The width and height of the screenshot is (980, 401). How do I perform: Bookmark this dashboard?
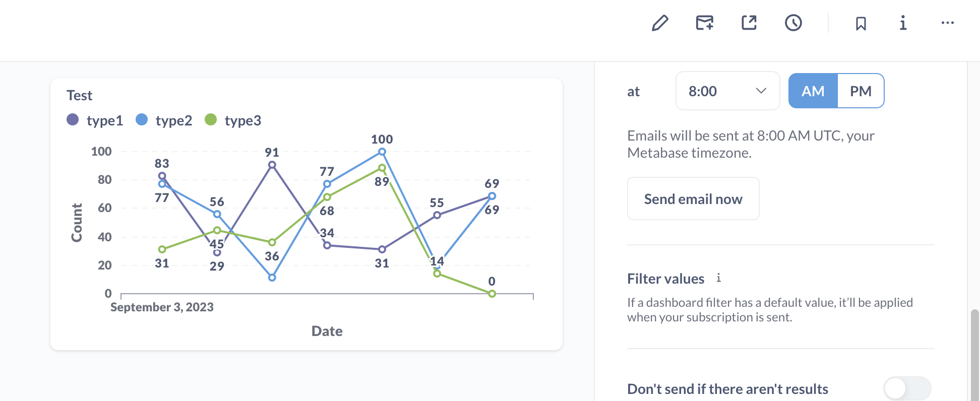[861, 23]
